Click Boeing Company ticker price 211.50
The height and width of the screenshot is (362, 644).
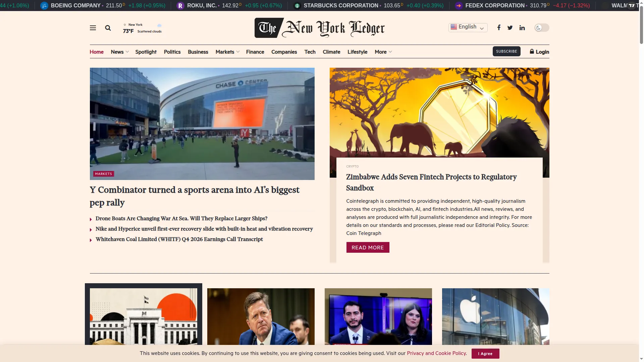click(x=114, y=6)
